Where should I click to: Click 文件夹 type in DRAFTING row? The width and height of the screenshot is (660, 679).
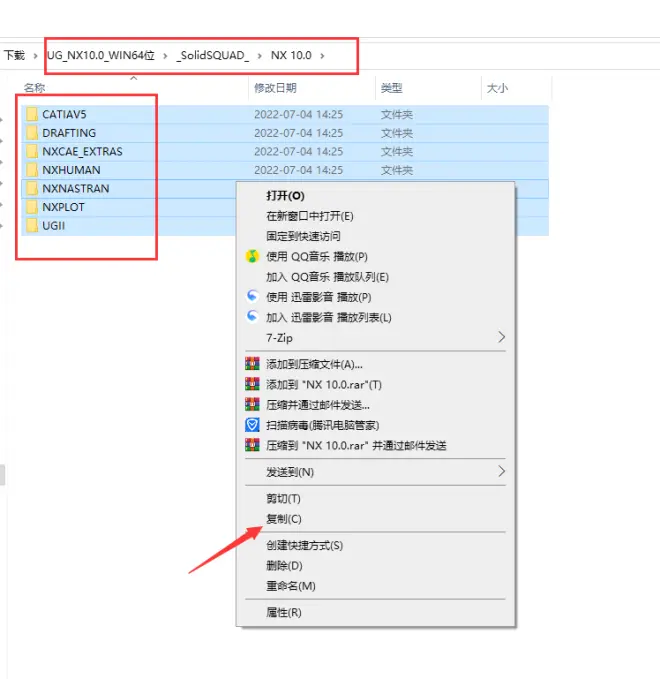pyautogui.click(x=397, y=133)
